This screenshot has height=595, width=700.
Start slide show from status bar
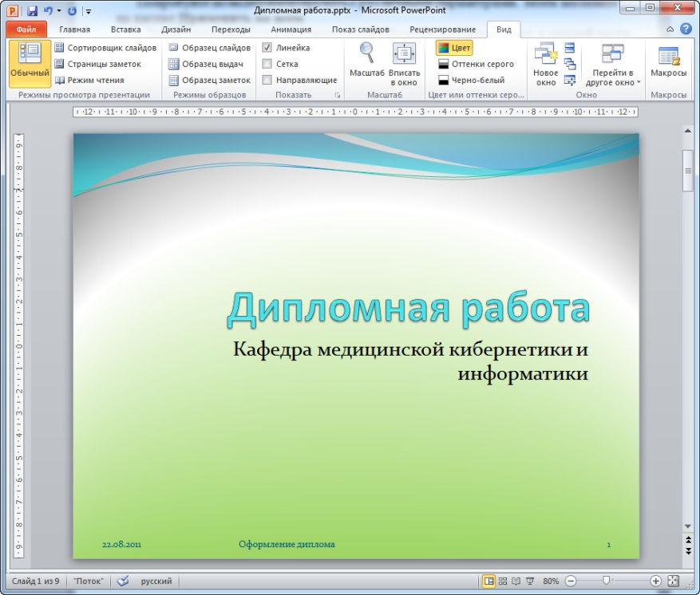[x=530, y=581]
